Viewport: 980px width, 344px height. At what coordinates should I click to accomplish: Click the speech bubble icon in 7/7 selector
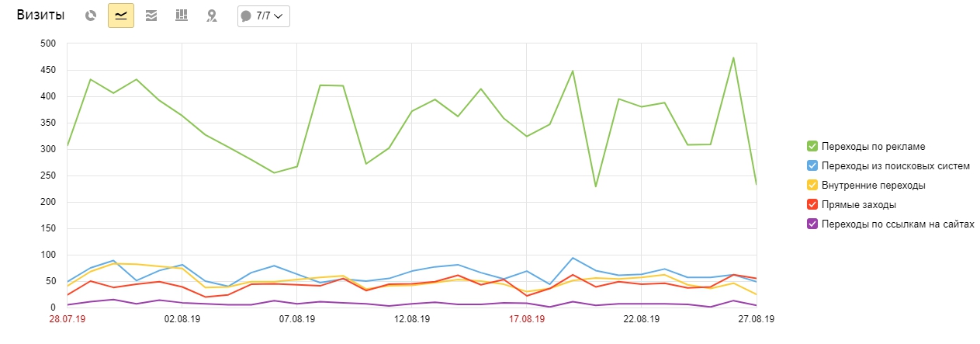[x=246, y=16]
